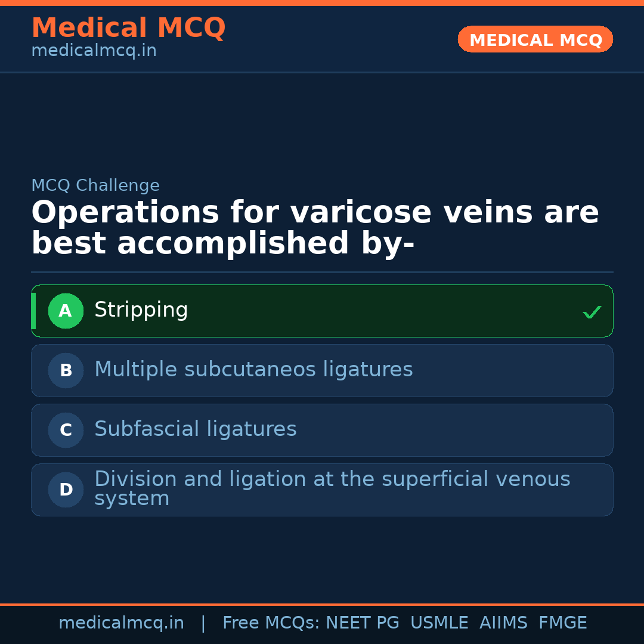Open the medicalmcq.in link in the footer
This screenshot has width=644, height=644.
(x=121, y=623)
